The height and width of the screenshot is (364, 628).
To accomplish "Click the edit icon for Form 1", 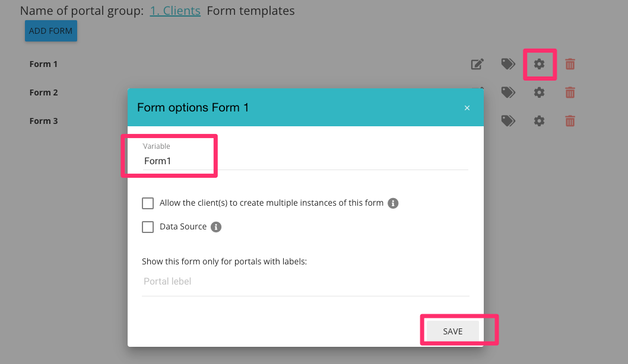I will coord(477,64).
